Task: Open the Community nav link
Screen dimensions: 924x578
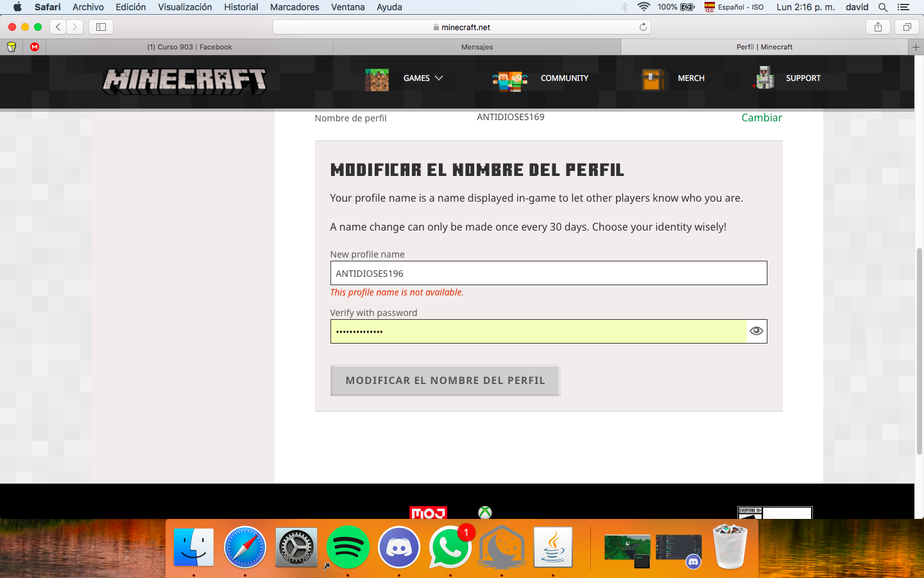Action: [565, 78]
